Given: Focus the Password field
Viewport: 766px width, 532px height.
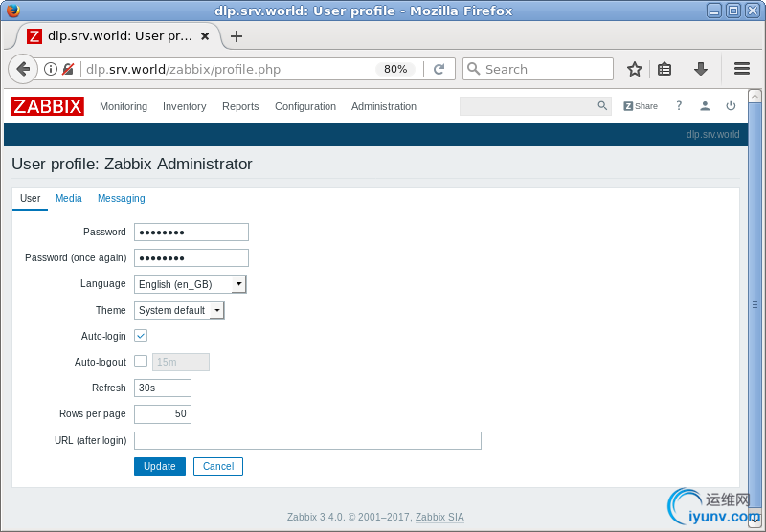Looking at the screenshot, I should [x=191, y=232].
